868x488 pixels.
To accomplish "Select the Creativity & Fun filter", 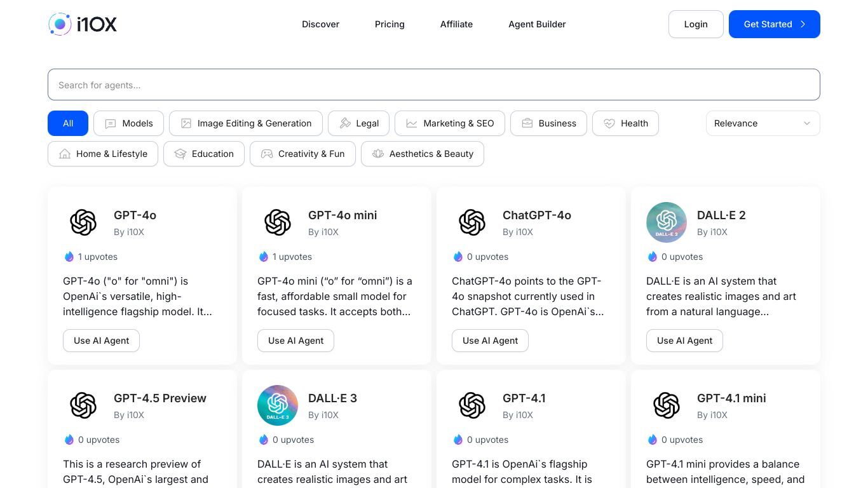I will [302, 154].
